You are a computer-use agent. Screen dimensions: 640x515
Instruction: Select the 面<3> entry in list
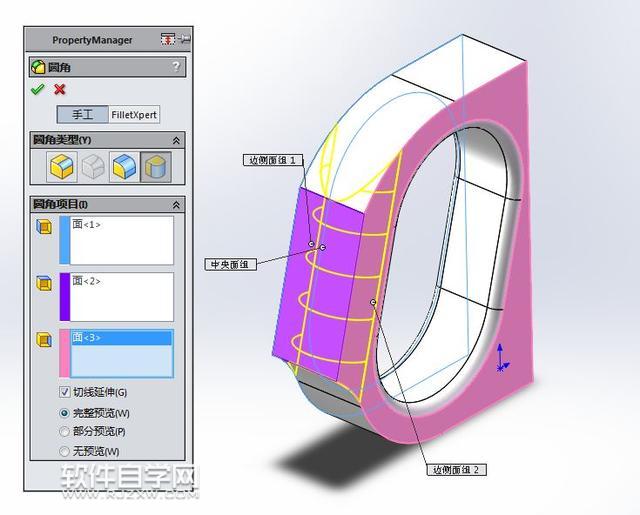click(x=121, y=338)
